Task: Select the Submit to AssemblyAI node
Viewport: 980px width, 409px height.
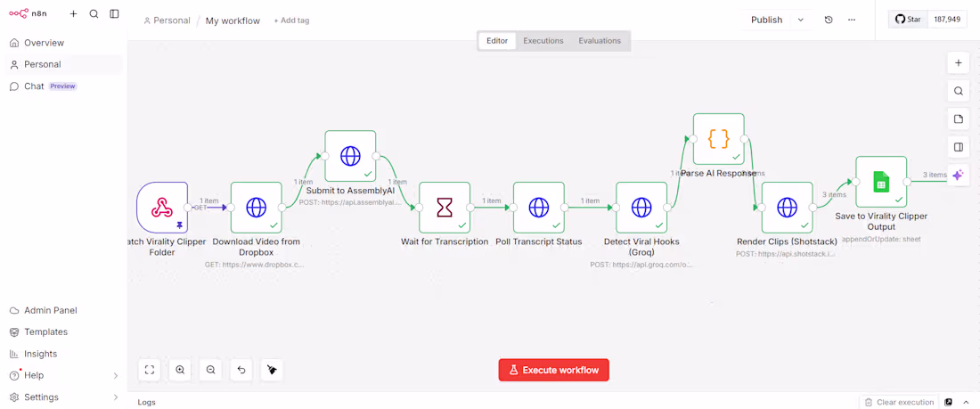Action: pos(350,156)
